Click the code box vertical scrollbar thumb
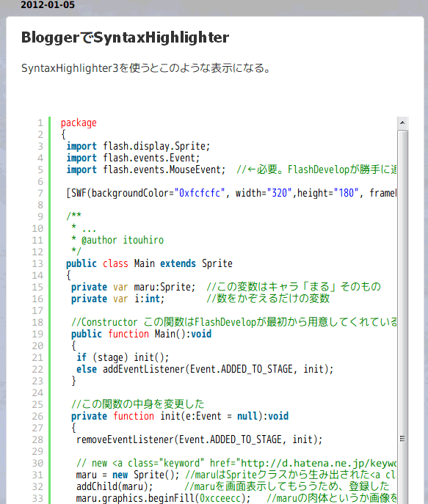The image size is (428, 504). [x=402, y=317]
